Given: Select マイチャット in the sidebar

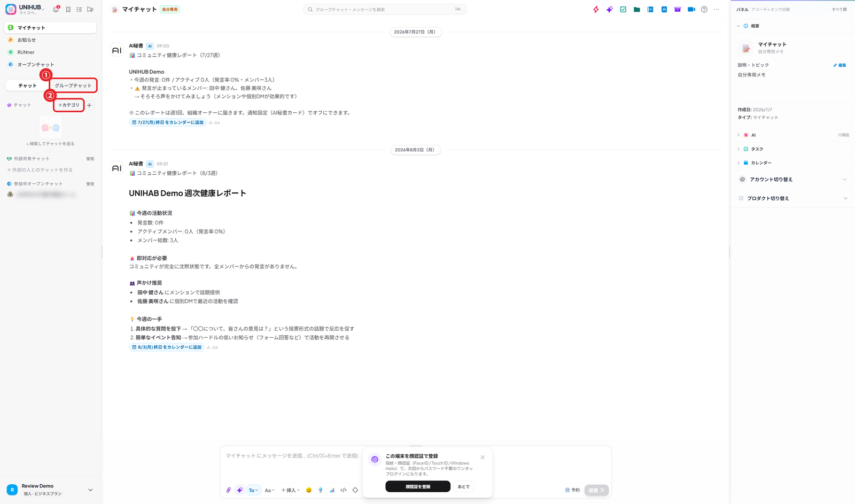Looking at the screenshot, I should [50, 28].
